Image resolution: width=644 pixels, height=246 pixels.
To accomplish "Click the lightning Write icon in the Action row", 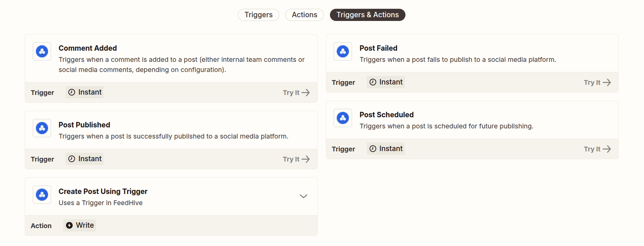I will (69, 225).
